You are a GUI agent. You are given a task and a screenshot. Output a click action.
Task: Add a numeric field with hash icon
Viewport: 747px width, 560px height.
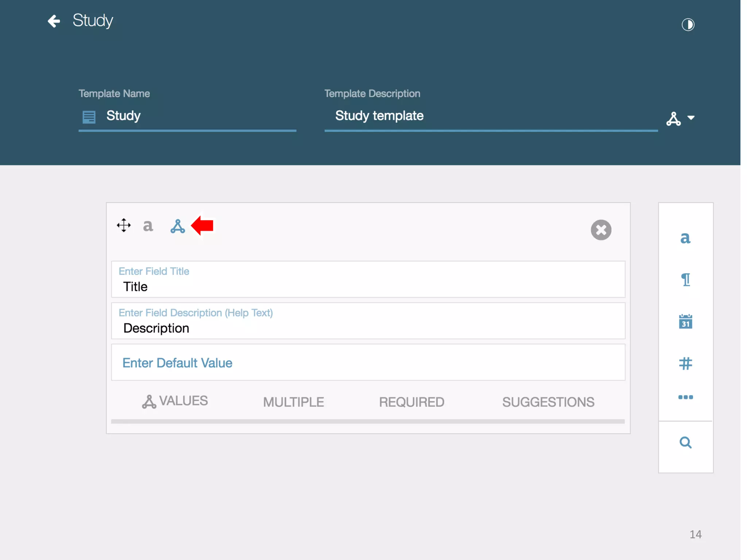click(x=685, y=363)
